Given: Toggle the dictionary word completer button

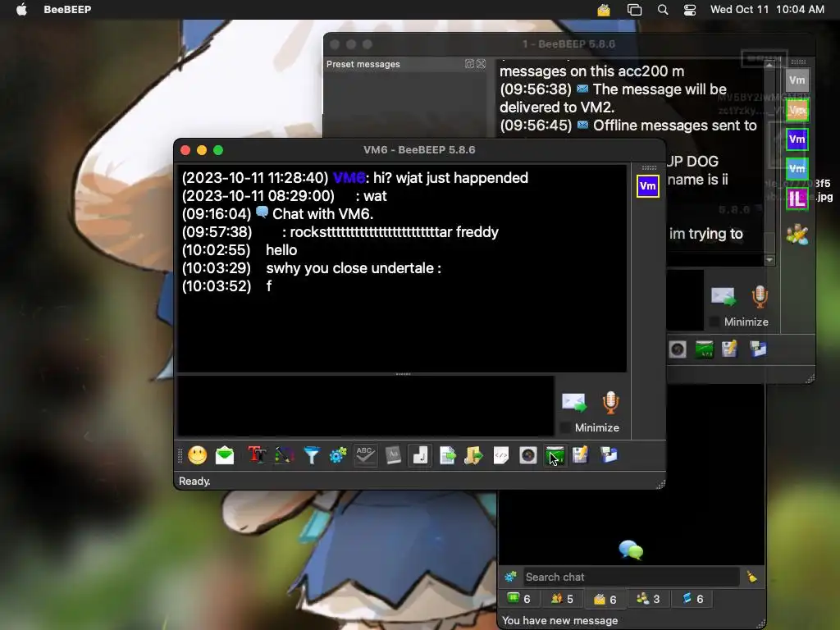Looking at the screenshot, I should point(393,455).
